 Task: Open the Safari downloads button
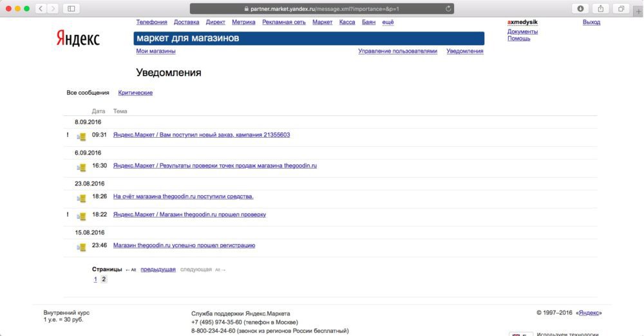(x=580, y=8)
